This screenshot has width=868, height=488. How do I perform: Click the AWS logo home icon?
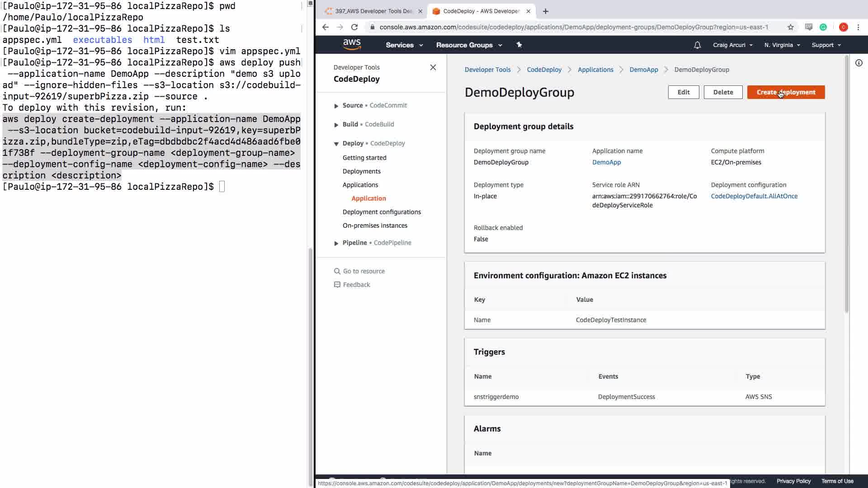[352, 44]
